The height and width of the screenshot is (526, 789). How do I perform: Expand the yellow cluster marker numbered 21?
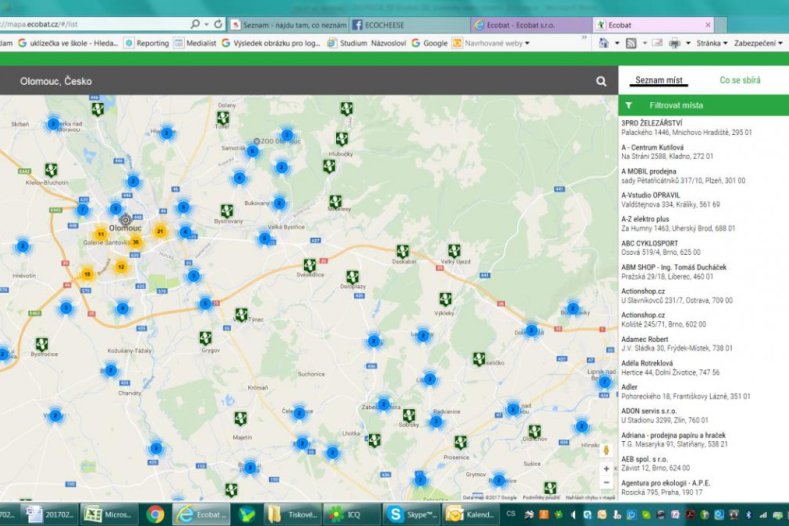click(x=160, y=231)
